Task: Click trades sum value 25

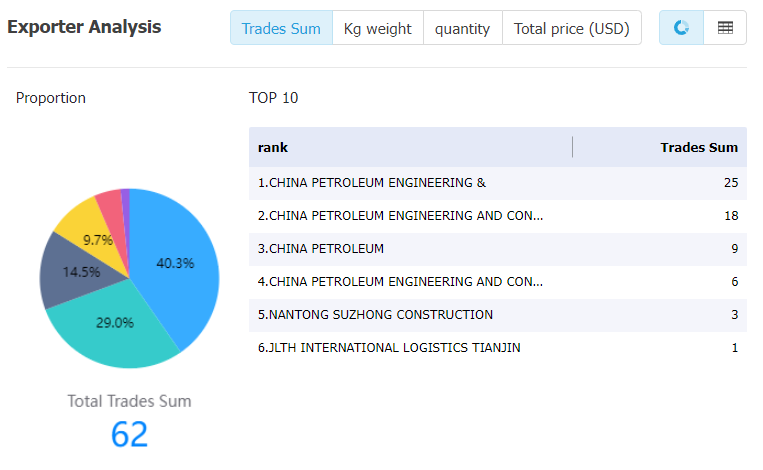Action: (x=731, y=183)
